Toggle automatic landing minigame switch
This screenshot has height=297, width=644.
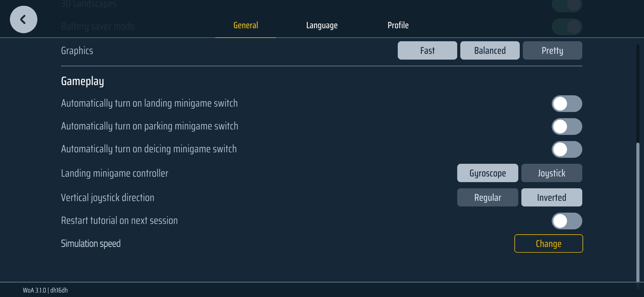click(x=567, y=104)
